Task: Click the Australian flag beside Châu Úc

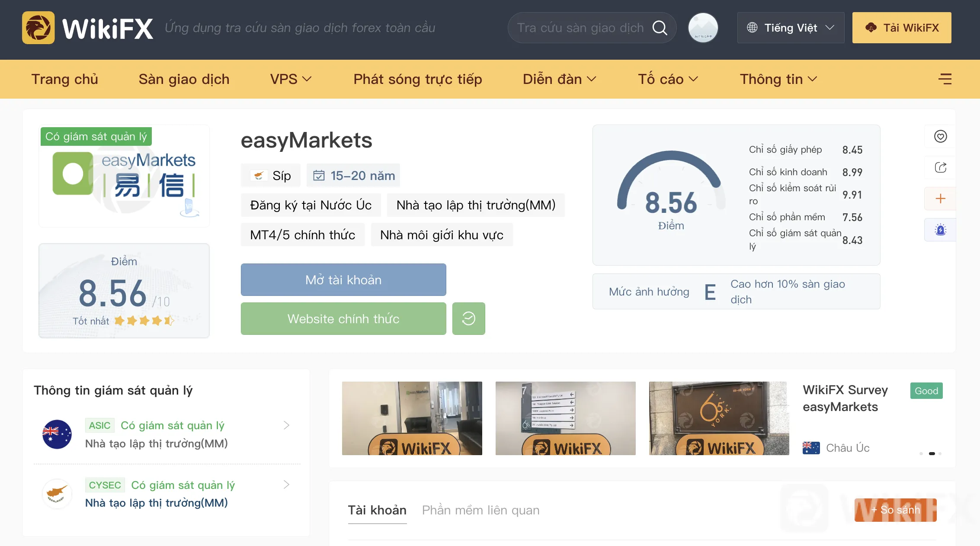Action: pos(811,448)
